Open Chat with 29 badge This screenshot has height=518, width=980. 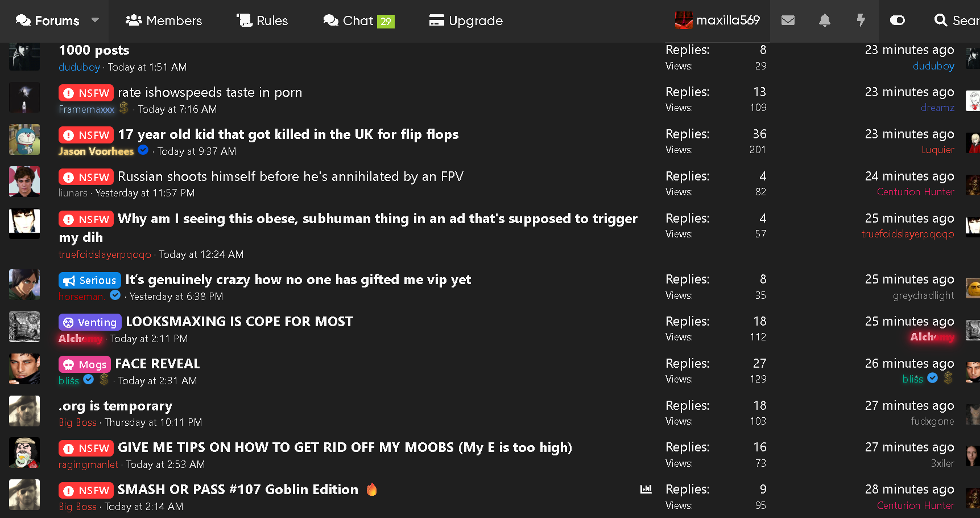[x=358, y=20]
